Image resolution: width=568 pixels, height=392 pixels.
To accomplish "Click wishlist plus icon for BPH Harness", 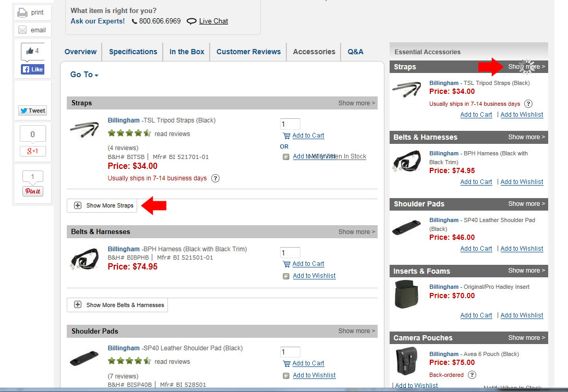I will [286, 276].
